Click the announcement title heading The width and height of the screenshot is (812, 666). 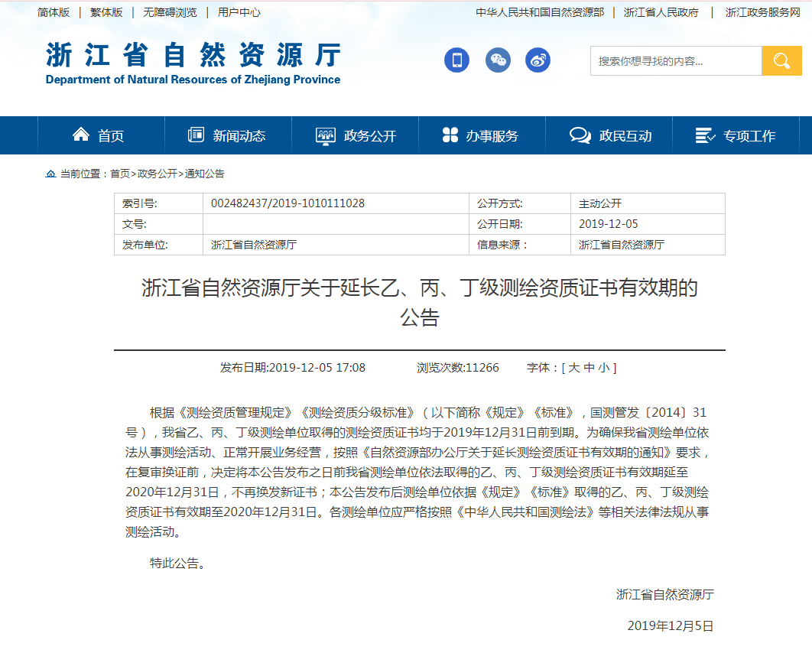[x=420, y=303]
